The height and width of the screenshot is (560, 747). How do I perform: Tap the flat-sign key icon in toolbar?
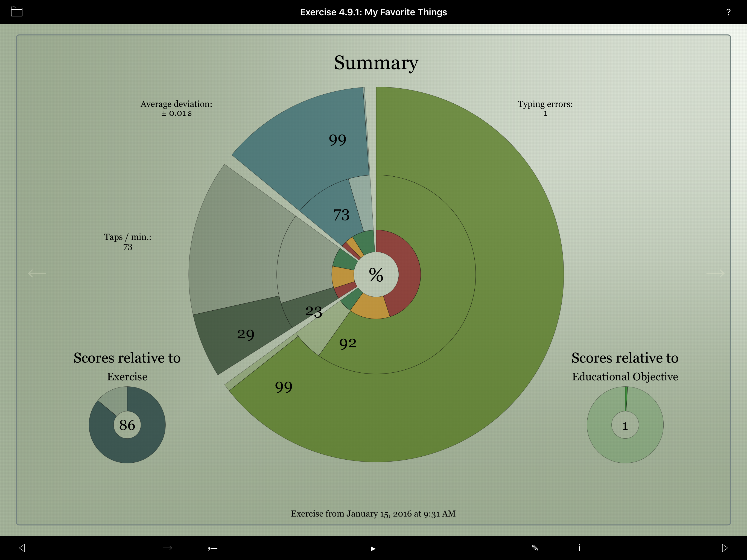click(212, 548)
